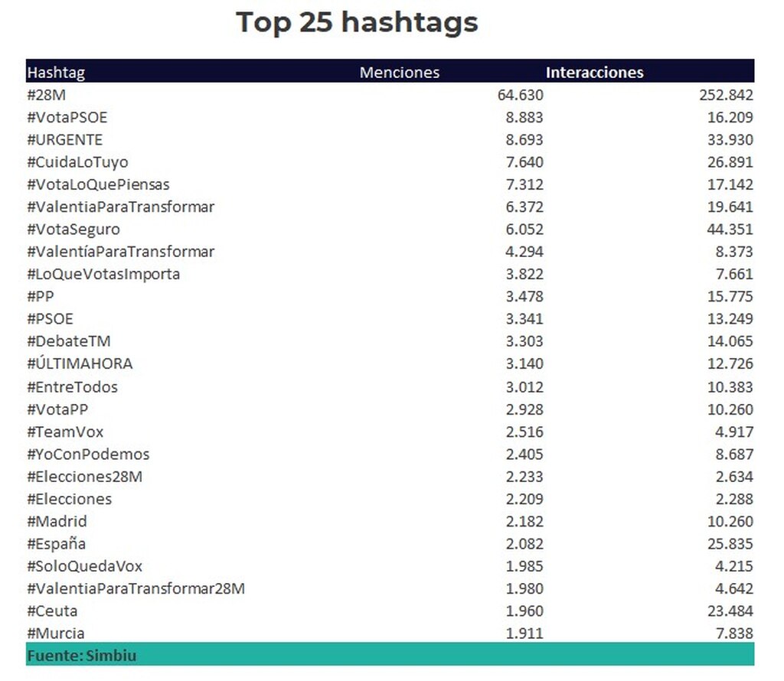Click the #VotaSeguro hashtag cell
The image size is (784, 681).
73,230
